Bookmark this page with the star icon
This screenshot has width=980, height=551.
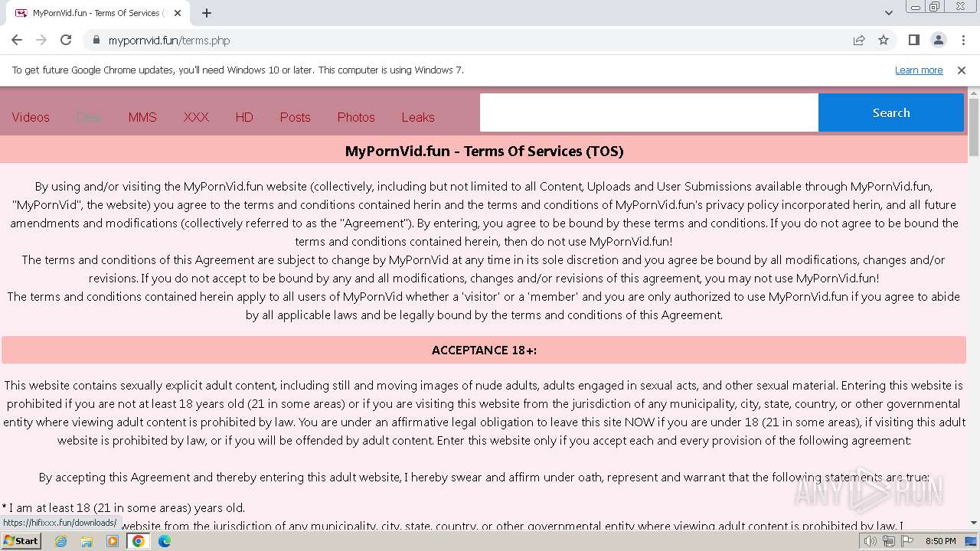tap(884, 40)
